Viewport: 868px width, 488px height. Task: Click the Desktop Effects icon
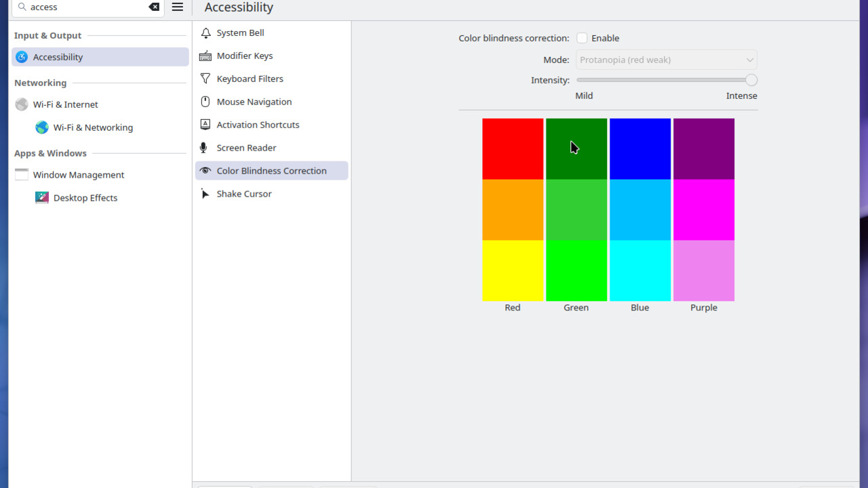[42, 198]
